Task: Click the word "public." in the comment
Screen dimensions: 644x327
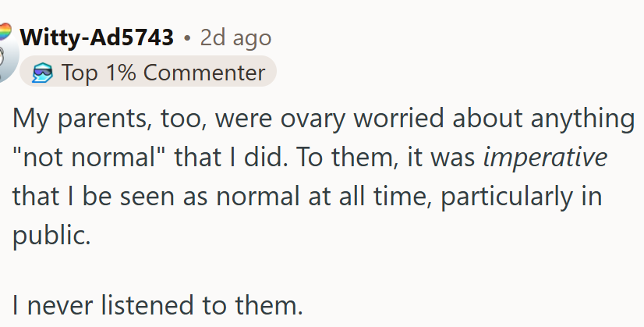Action: point(52,235)
